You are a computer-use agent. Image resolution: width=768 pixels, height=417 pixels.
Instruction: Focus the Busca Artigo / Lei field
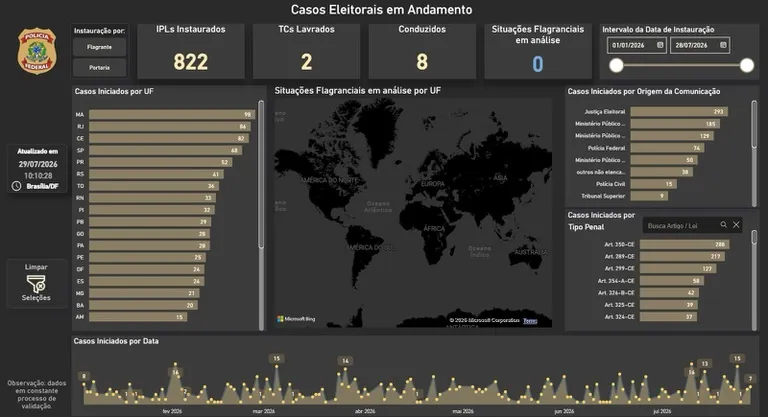pyautogui.click(x=681, y=225)
